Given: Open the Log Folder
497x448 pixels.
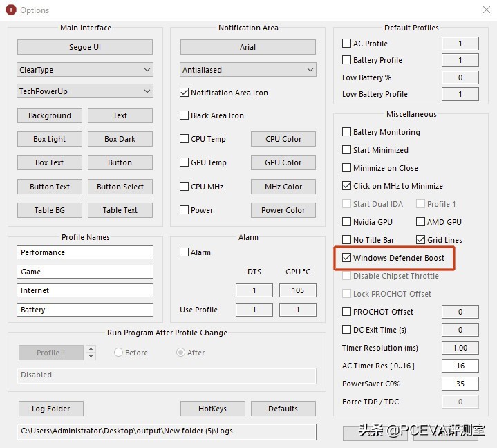Looking at the screenshot, I should (51, 409).
